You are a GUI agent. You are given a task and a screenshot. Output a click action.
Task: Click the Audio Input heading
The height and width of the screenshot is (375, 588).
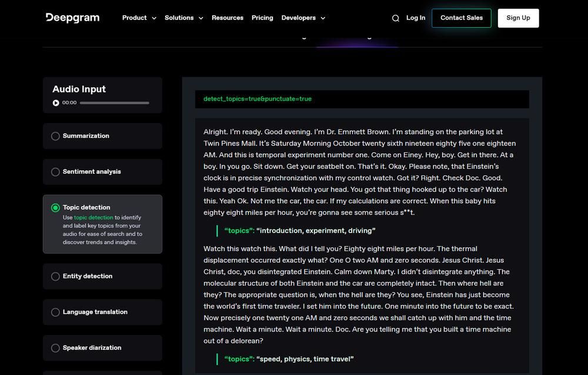[x=79, y=89]
